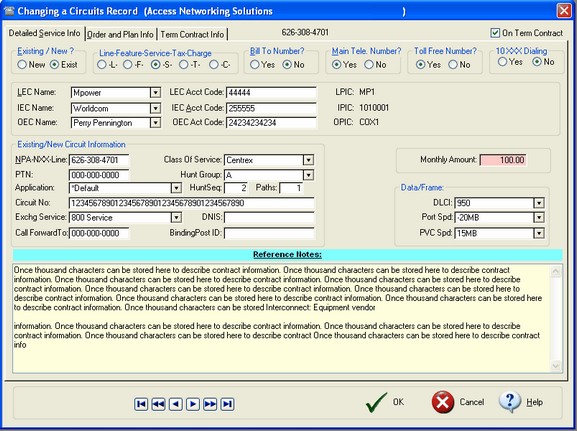Image resolution: width=577 pixels, height=431 pixels.
Task: Advance to next record arrow icon
Action: click(x=193, y=404)
